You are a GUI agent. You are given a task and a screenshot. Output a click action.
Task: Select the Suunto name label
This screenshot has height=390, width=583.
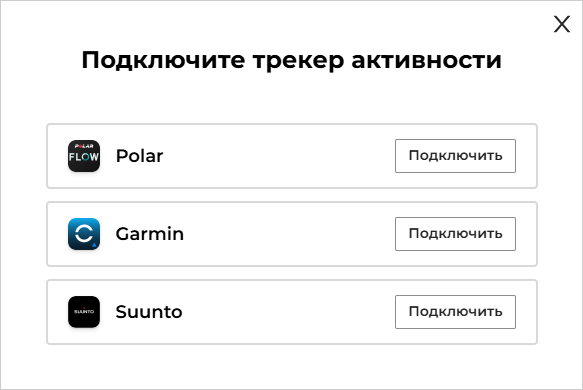pos(149,312)
